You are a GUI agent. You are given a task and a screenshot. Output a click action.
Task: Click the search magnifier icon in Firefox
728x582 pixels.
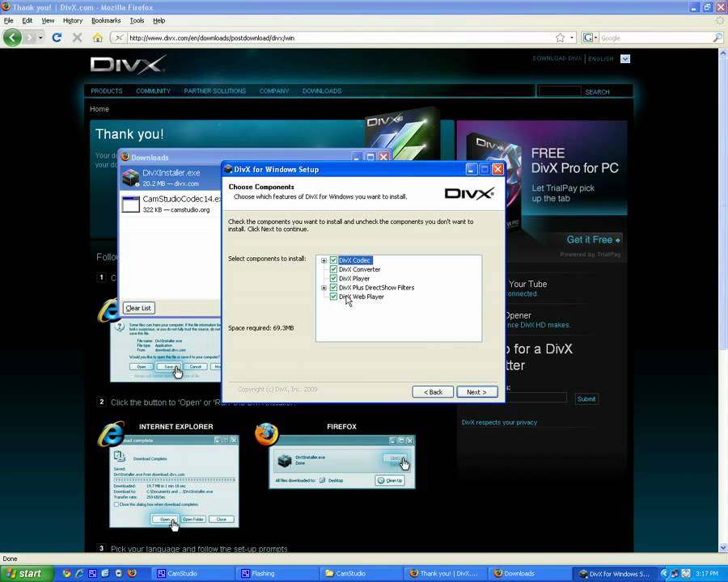717,38
